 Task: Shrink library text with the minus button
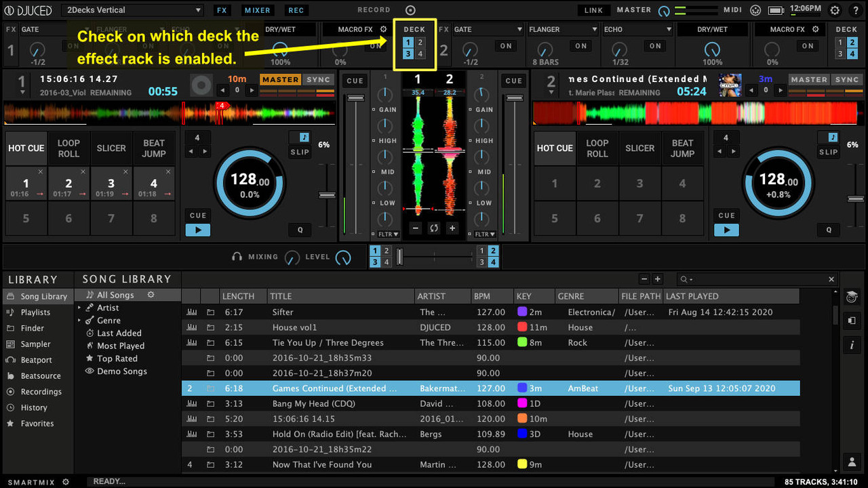tap(644, 279)
